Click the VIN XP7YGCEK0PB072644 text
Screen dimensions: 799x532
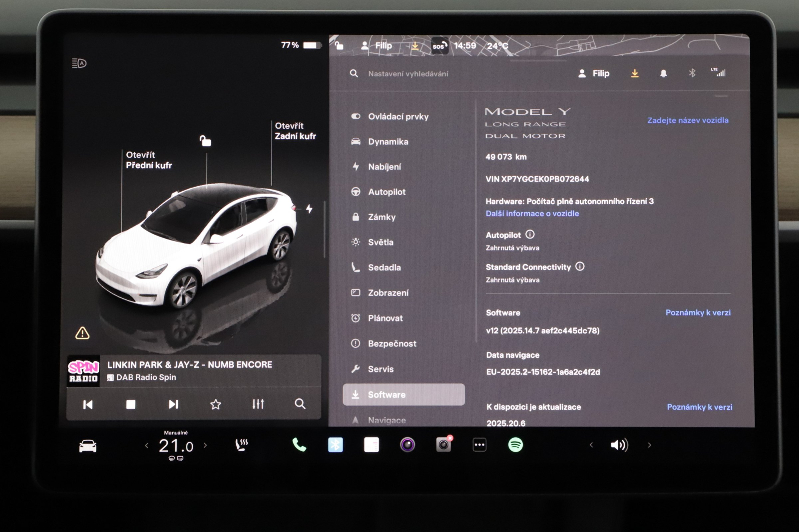537,179
